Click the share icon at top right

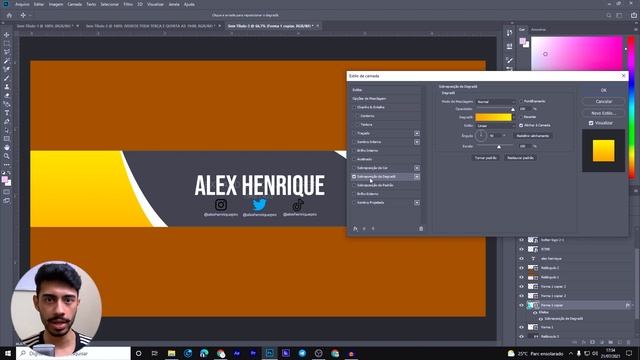(634, 15)
